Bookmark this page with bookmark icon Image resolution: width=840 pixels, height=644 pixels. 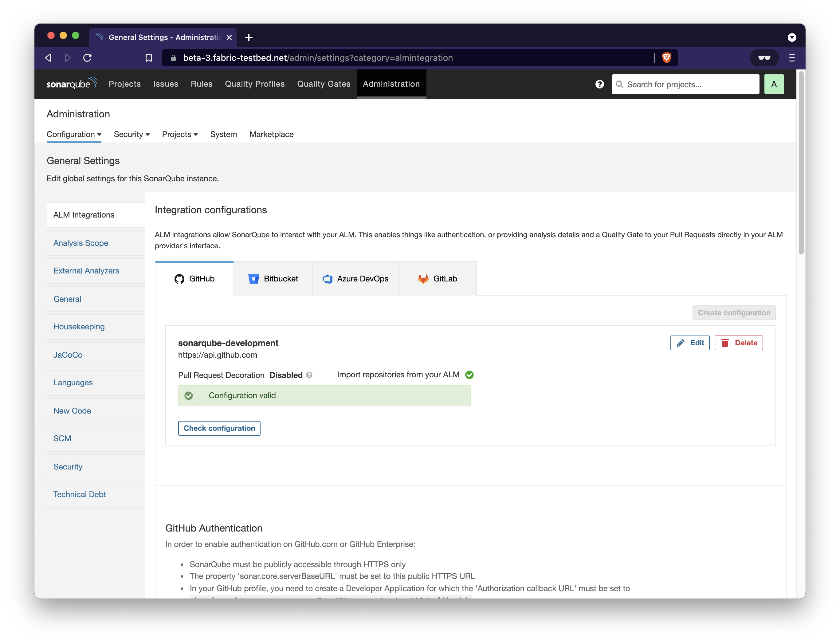point(149,57)
